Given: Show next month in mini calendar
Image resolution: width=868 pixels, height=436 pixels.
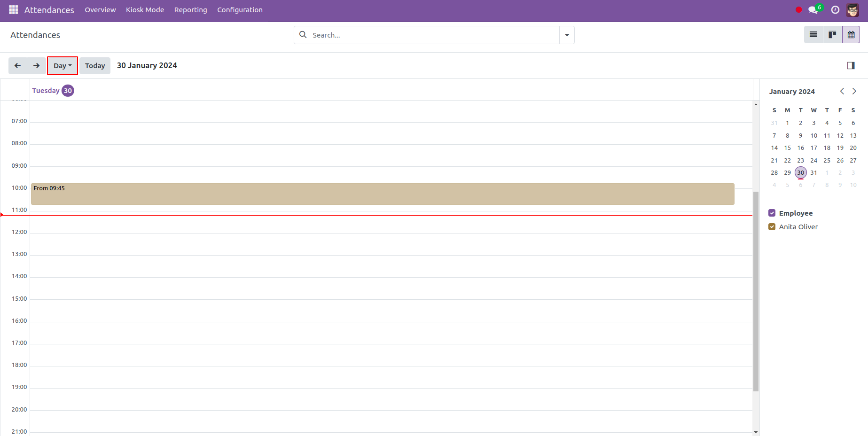Looking at the screenshot, I should click(x=854, y=91).
